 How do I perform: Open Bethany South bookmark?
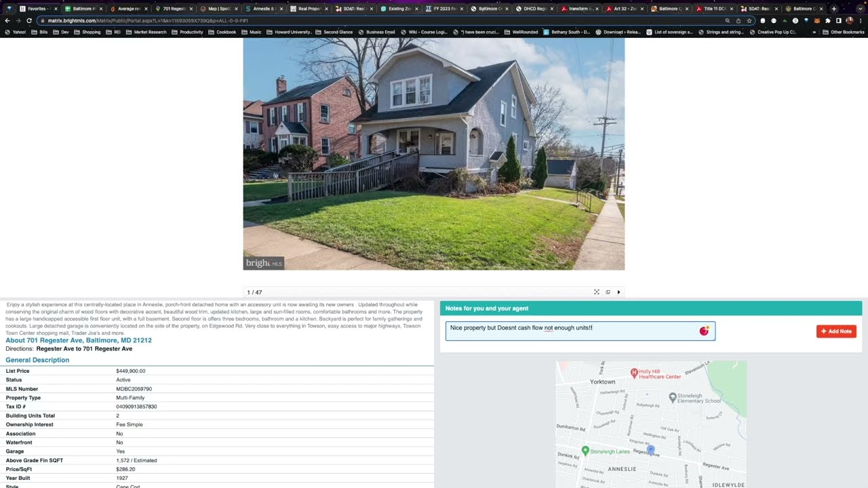[x=566, y=32]
